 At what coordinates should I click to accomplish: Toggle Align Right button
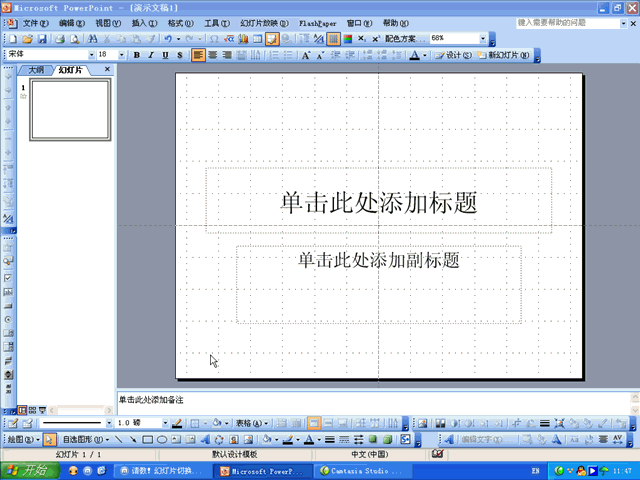pos(227,55)
